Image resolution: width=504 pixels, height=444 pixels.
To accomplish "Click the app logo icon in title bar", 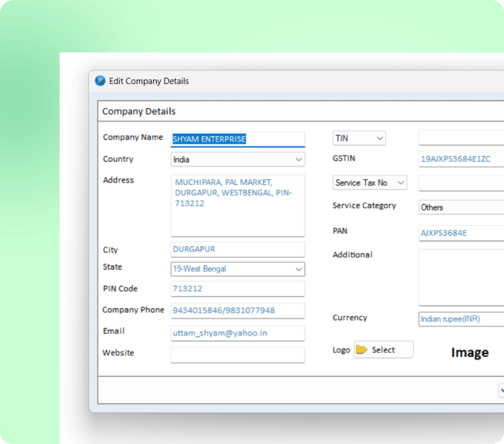I will tap(100, 81).
